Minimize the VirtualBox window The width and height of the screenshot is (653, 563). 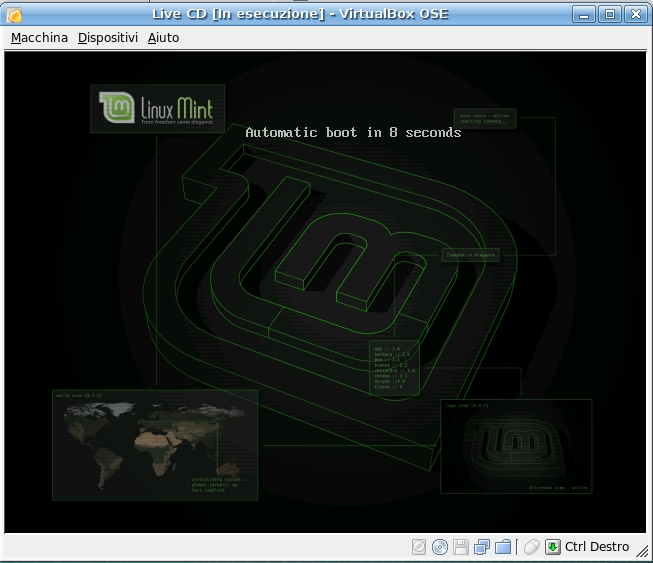[584, 15]
